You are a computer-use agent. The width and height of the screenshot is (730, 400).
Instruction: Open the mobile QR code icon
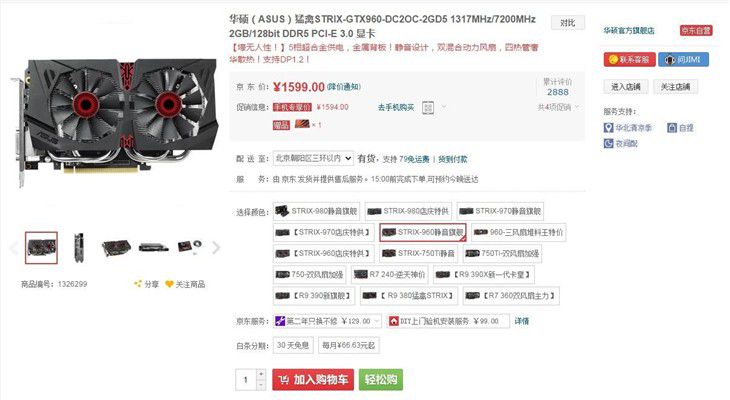point(428,108)
